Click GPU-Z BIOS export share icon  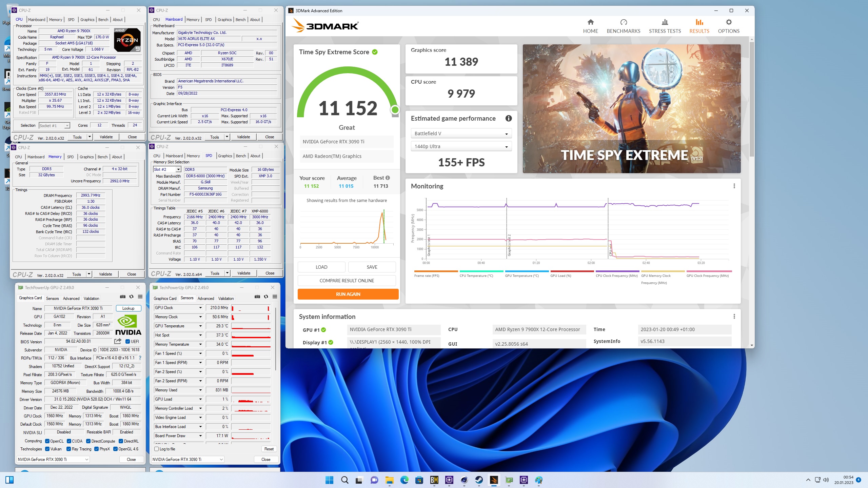118,341
